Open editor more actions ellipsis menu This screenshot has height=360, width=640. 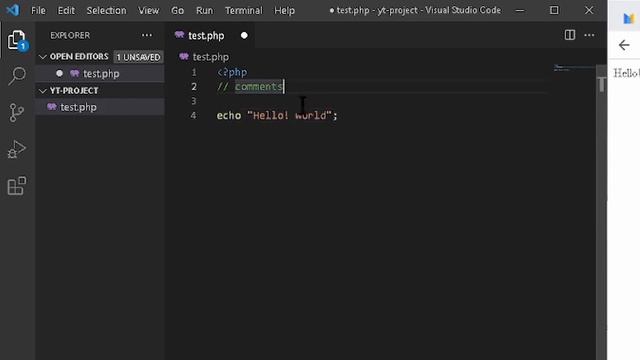tap(589, 35)
